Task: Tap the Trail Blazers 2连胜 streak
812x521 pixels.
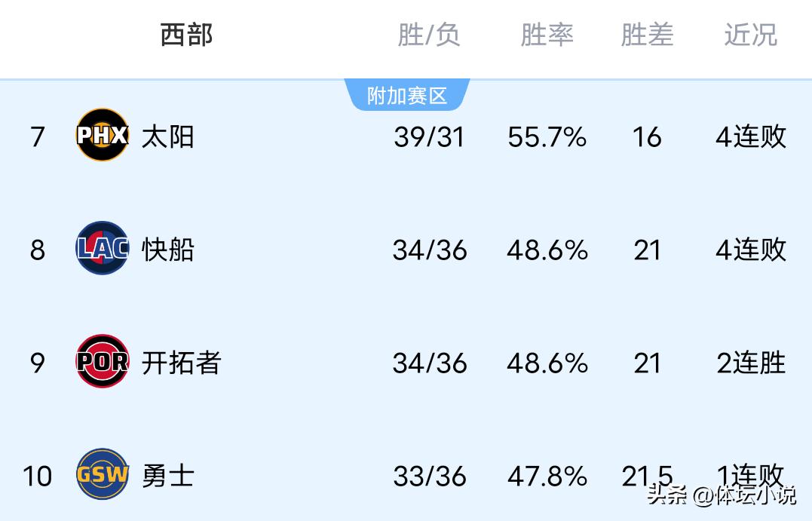Action: point(750,363)
